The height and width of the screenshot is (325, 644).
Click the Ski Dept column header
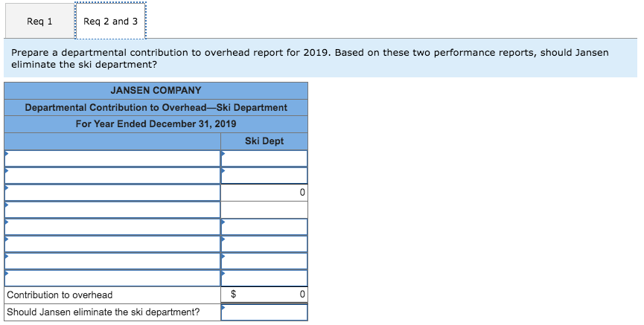point(264,141)
